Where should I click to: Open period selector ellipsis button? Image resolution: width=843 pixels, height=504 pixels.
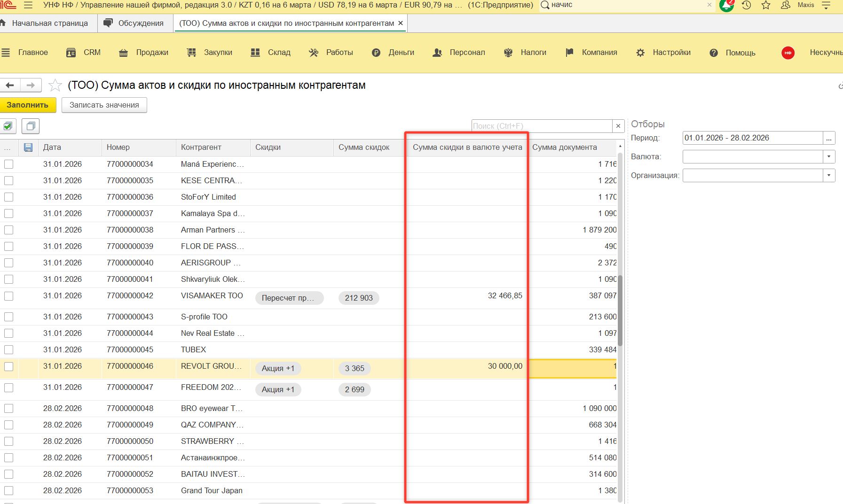[x=828, y=138]
